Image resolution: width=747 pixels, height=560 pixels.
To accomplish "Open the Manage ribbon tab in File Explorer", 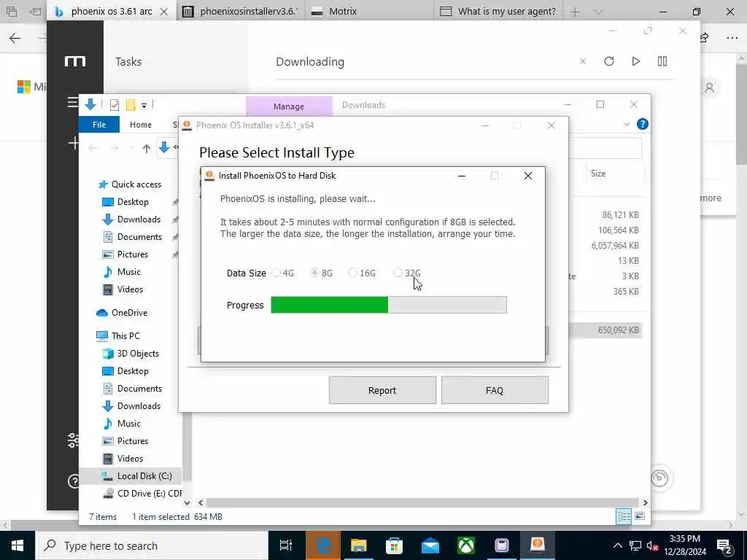I will pyautogui.click(x=289, y=106).
